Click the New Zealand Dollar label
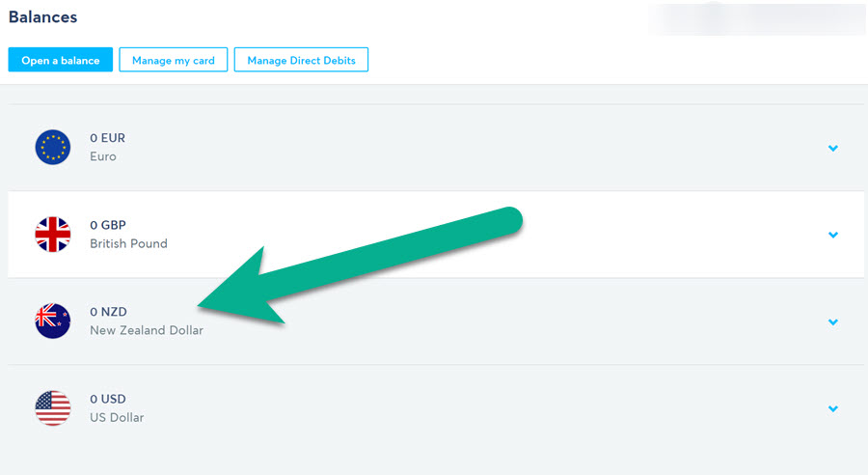The image size is (868, 475). (147, 330)
